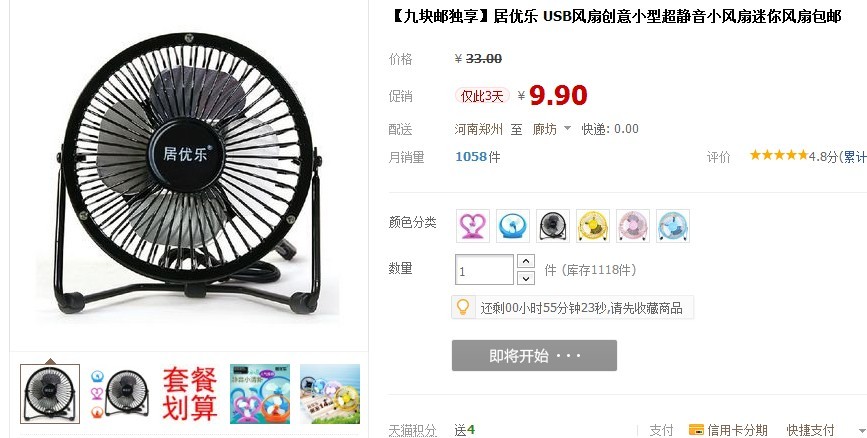View the last thumbnail with fans on grass

pos(330,394)
